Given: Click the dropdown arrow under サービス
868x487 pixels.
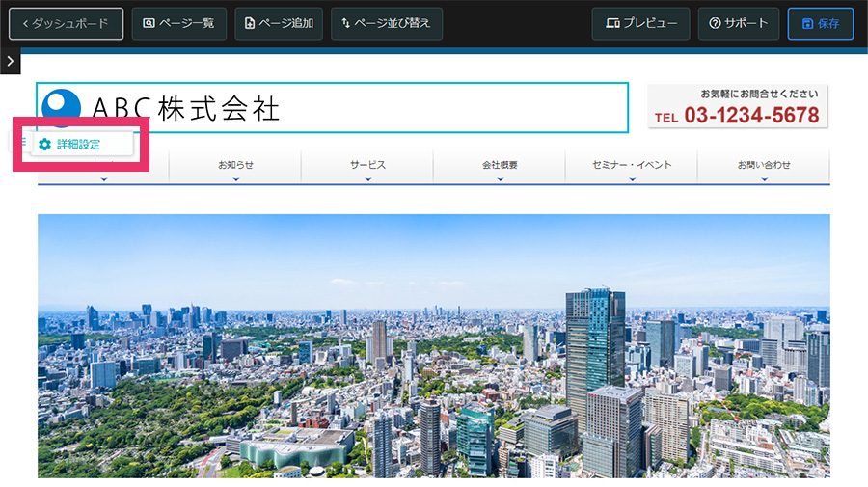Looking at the screenshot, I should [368, 179].
